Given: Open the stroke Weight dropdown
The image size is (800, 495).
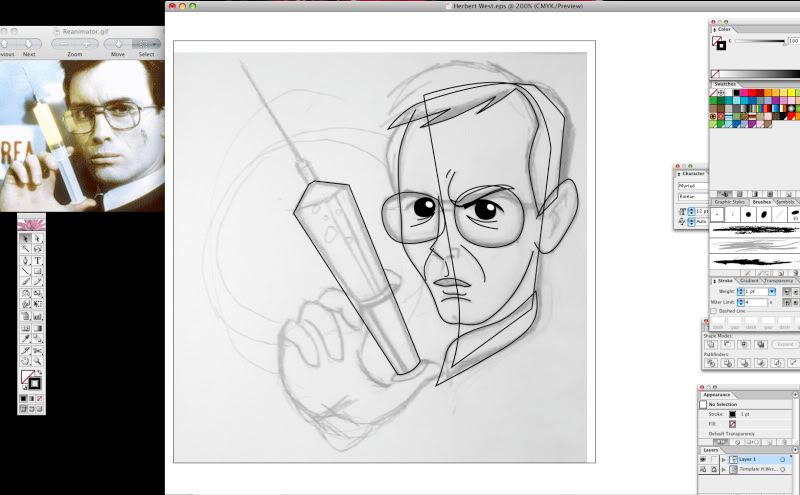Looking at the screenshot, I should point(772,291).
